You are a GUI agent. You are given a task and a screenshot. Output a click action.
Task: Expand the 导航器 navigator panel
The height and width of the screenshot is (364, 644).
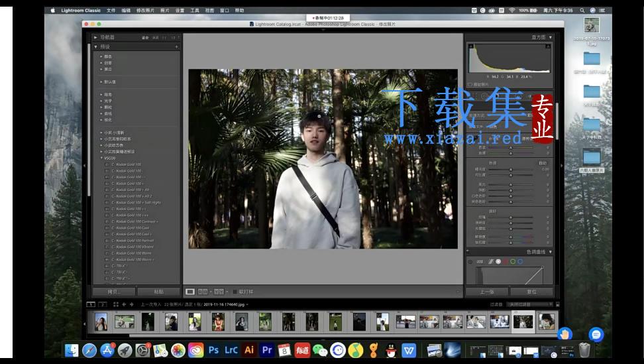click(95, 37)
